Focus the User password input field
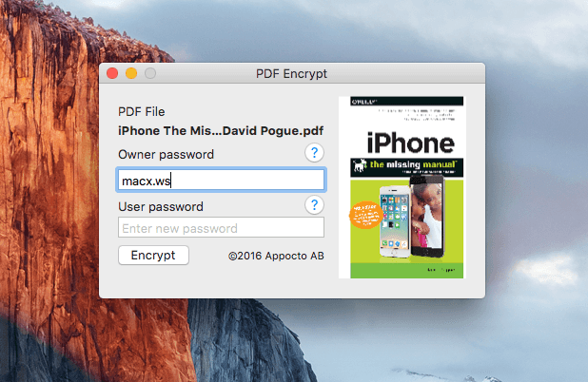 pyautogui.click(x=221, y=227)
